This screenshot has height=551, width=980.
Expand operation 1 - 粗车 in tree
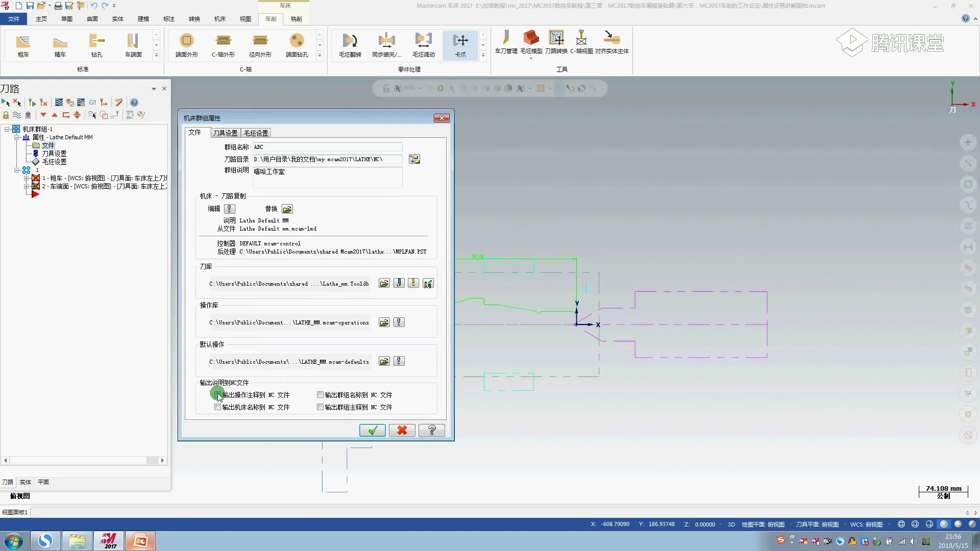(x=26, y=178)
